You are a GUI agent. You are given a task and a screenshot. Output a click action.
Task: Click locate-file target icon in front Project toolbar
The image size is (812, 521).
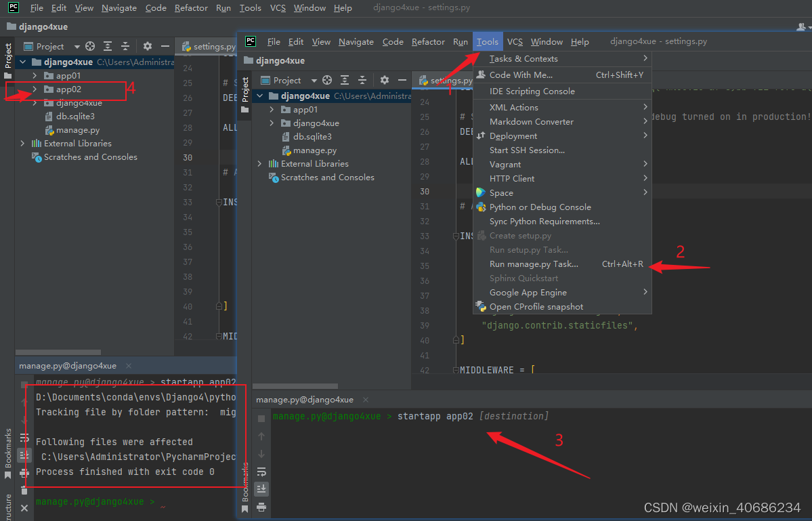(x=327, y=80)
